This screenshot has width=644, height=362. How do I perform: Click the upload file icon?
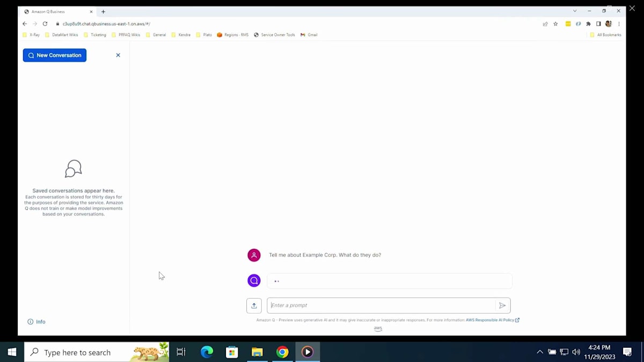(254, 306)
